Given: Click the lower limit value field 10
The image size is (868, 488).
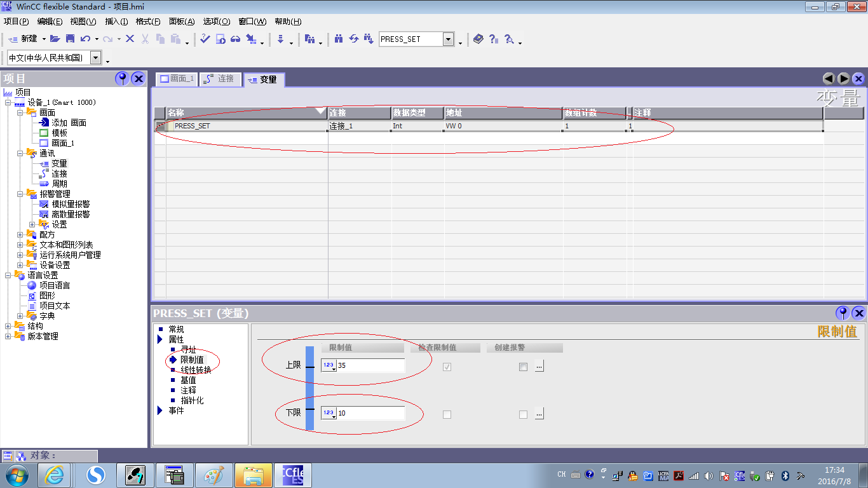Looking at the screenshot, I should [370, 413].
